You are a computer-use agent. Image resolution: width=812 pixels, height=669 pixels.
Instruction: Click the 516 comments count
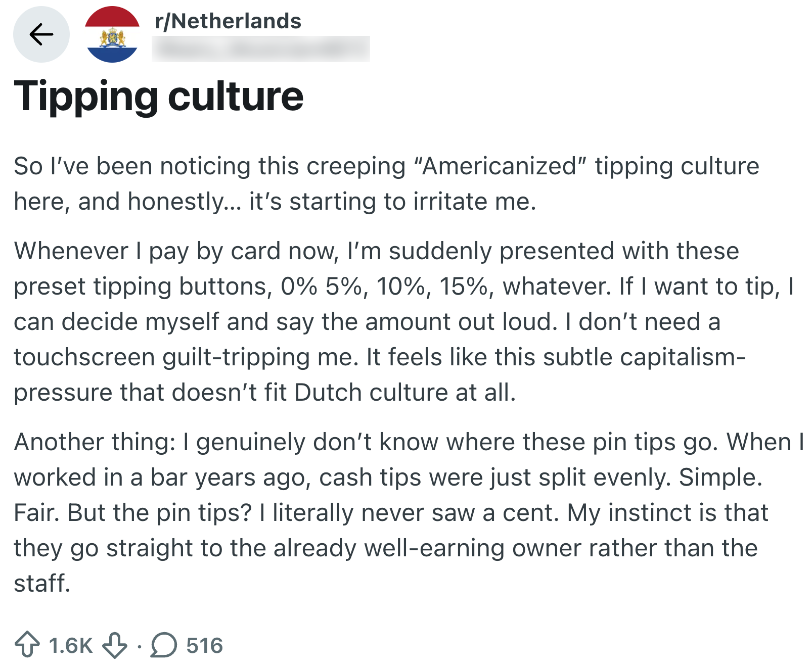coord(204,645)
